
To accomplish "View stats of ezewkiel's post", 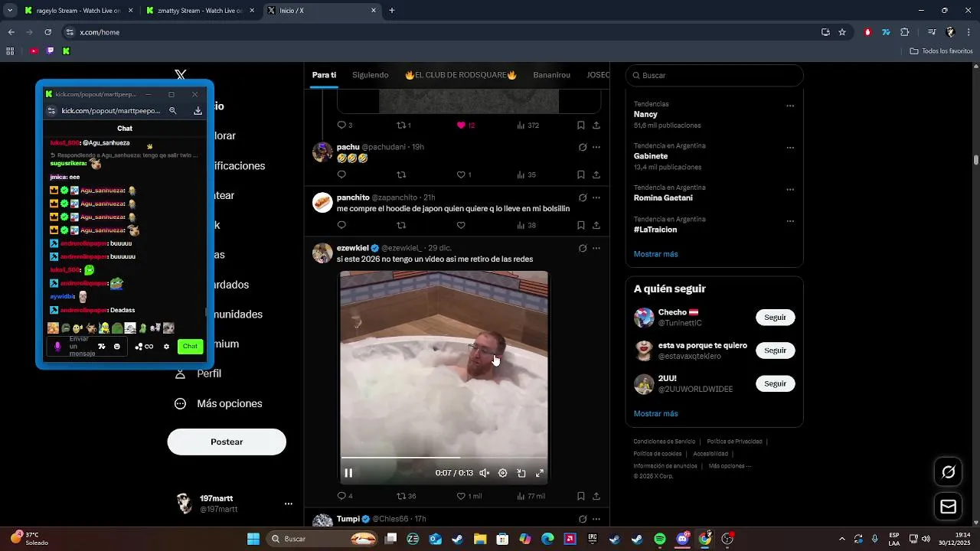I will pyautogui.click(x=531, y=496).
